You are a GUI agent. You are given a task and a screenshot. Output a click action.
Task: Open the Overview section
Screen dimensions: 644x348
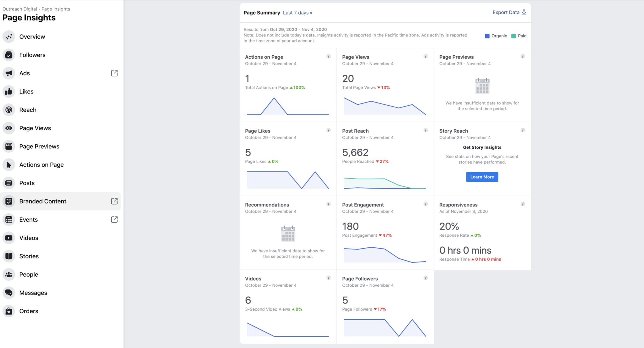pos(32,36)
